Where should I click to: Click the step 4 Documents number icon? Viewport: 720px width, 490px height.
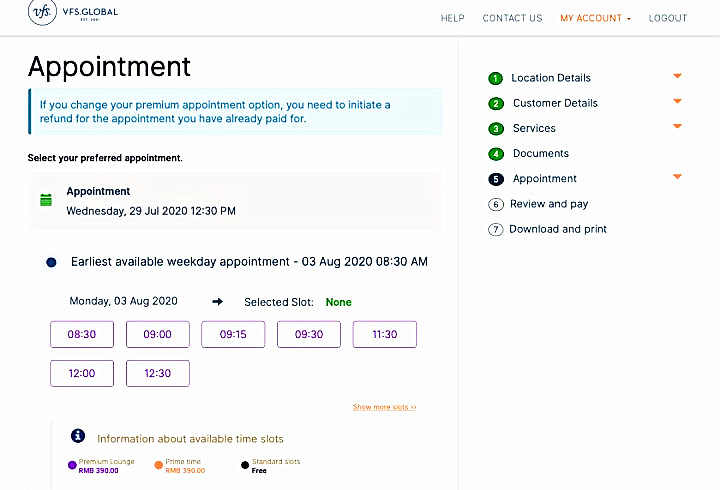tap(495, 154)
